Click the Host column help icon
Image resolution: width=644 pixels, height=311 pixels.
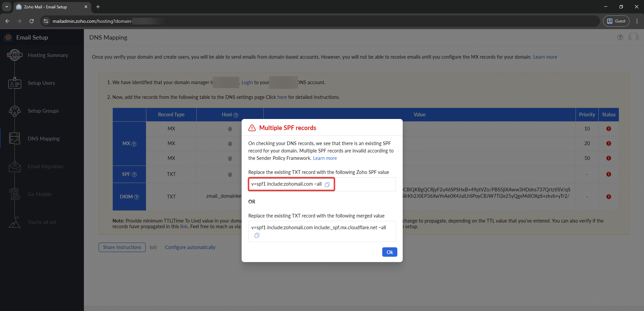236,115
